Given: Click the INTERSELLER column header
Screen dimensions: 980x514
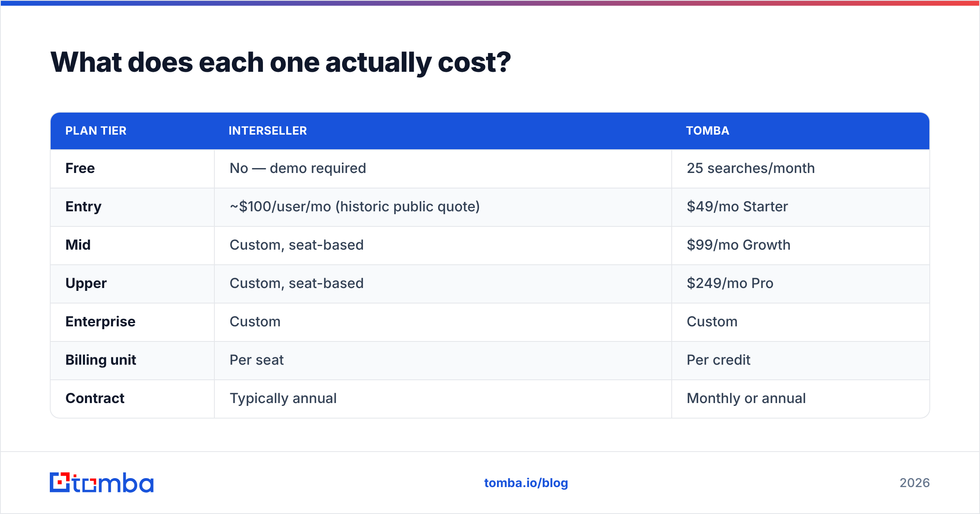Looking at the screenshot, I should 267,131.
